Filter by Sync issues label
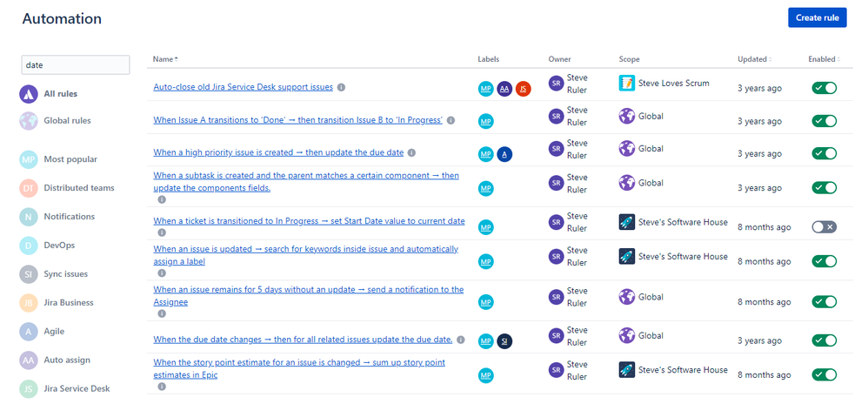 point(66,274)
